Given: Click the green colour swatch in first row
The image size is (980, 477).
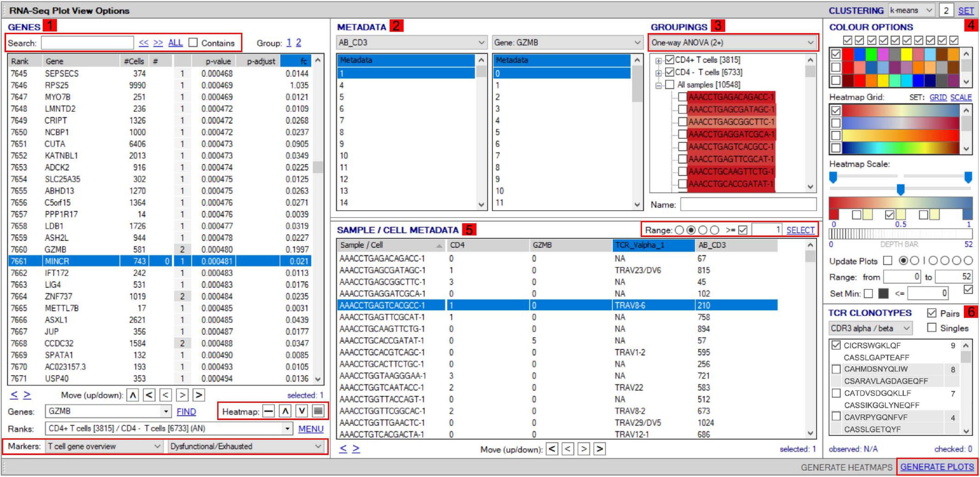Looking at the screenshot, I should pos(871,54).
